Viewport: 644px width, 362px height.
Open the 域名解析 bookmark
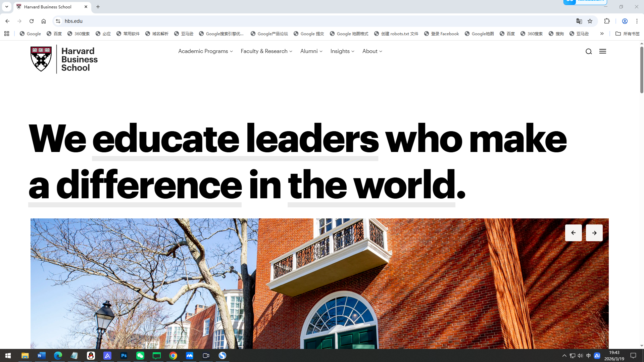click(157, 34)
